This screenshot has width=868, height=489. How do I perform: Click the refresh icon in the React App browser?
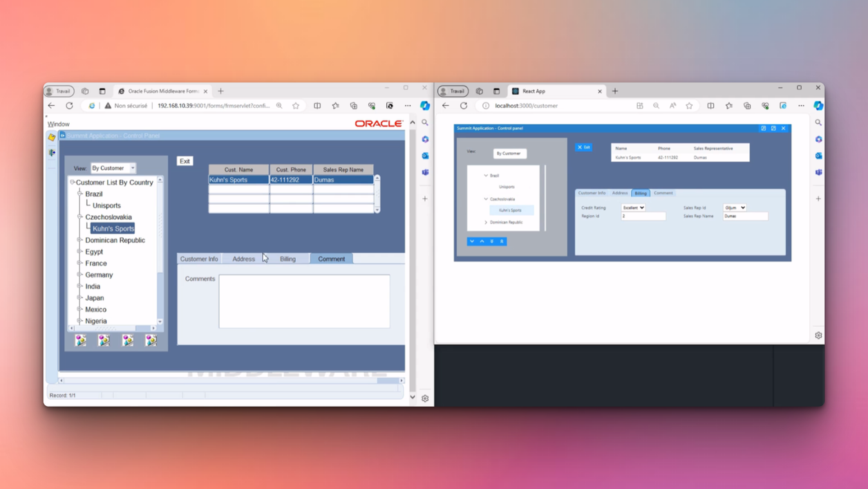pyautogui.click(x=464, y=105)
